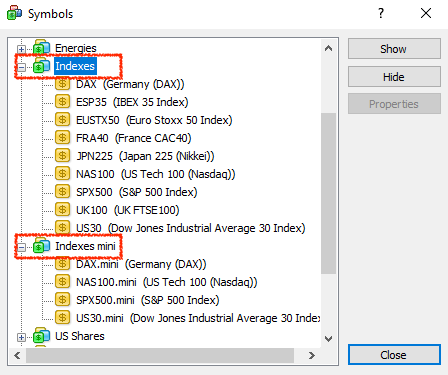This screenshot has width=448, height=375.
Task: Click the vertical scrollbar up arrow
Action: [x=328, y=48]
